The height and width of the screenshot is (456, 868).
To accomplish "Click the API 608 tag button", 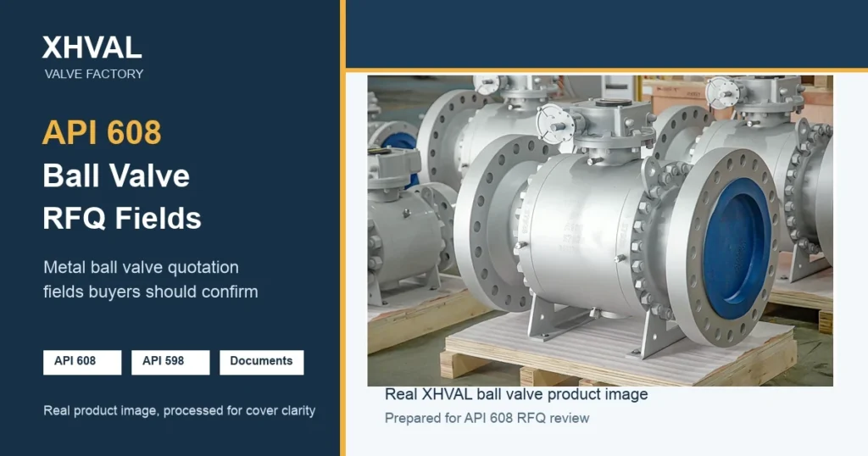I will point(82,363).
